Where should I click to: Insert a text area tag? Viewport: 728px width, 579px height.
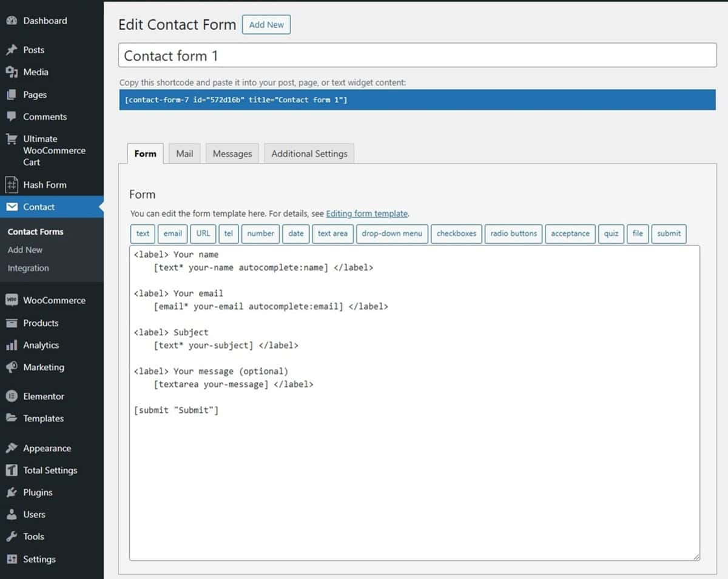(332, 233)
